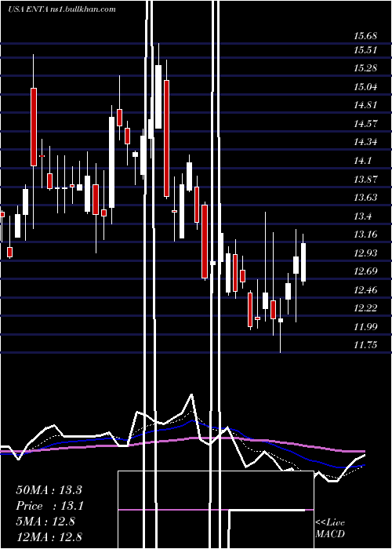Click the '<<Live MACD' label

point(330,529)
